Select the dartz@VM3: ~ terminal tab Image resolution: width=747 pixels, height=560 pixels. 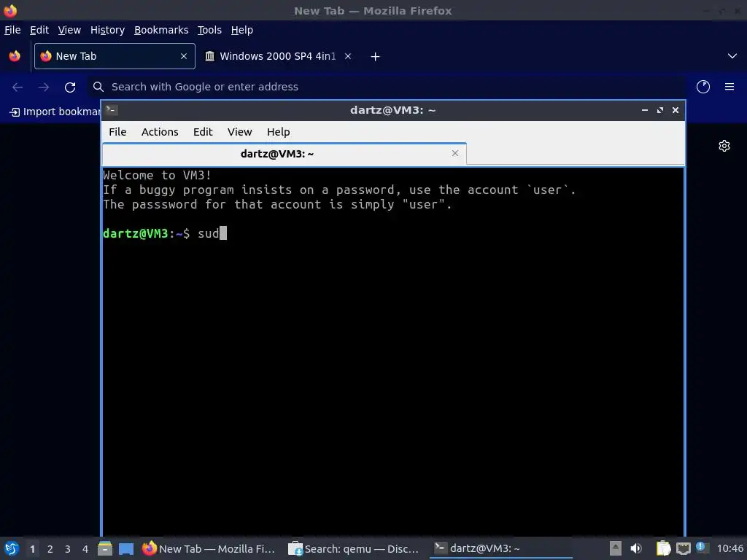pos(284,154)
